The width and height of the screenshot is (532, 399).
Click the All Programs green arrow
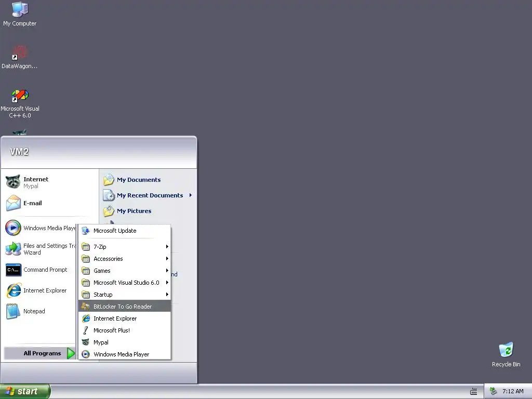pos(71,353)
